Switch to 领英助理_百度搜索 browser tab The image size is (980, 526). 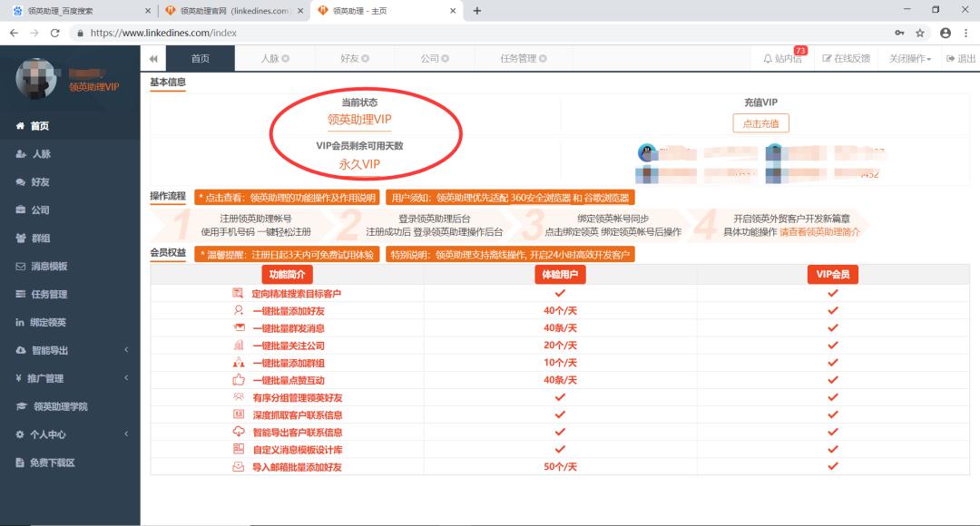click(x=60, y=11)
